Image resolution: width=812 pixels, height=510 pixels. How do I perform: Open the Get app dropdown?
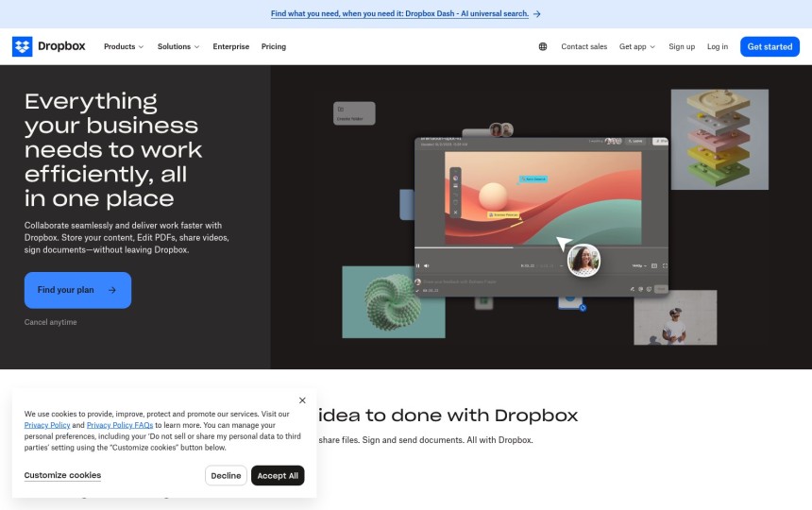(637, 46)
